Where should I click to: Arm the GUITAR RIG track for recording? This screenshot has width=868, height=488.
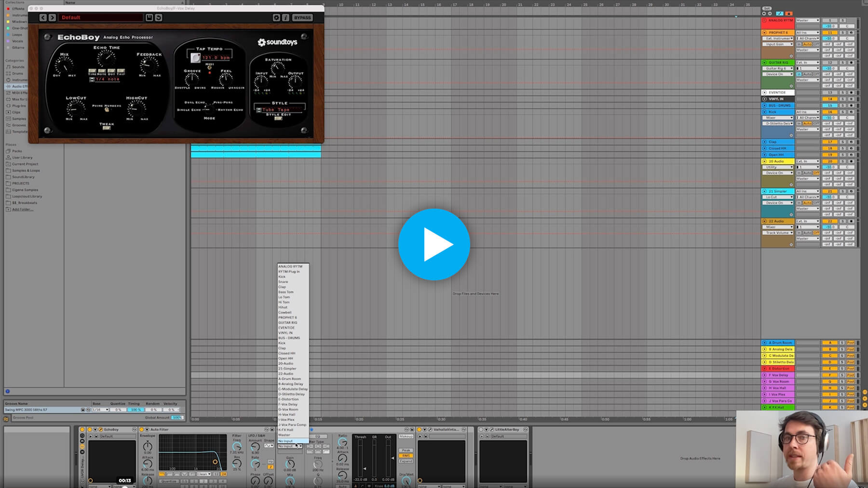(851, 62)
